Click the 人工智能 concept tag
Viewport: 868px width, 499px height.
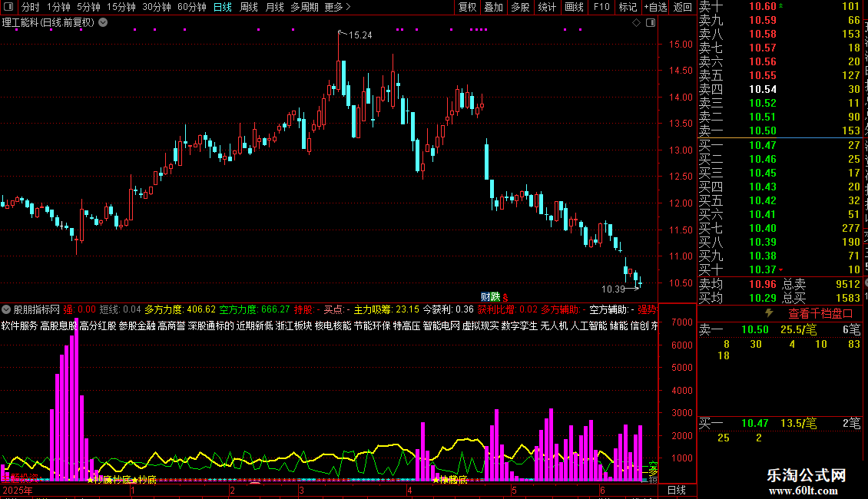[x=588, y=326]
